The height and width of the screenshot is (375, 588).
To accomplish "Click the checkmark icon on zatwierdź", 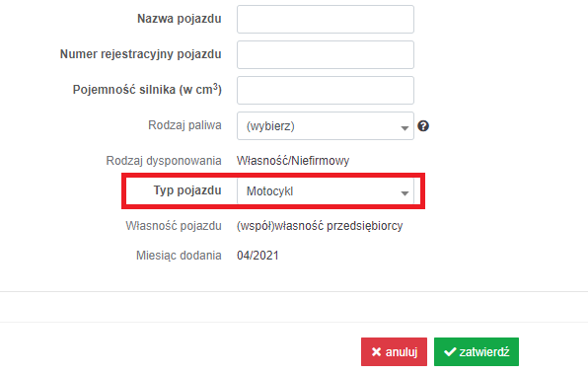I will pyautogui.click(x=450, y=351).
